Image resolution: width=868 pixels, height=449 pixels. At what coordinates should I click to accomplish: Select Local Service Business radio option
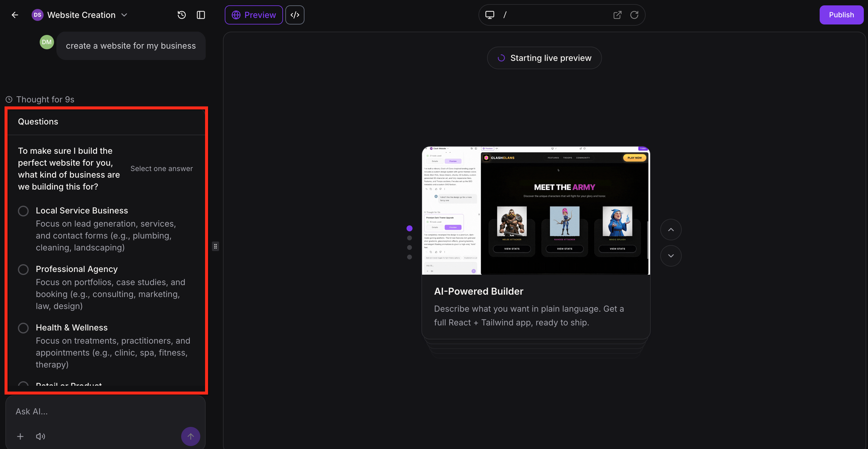click(x=23, y=211)
